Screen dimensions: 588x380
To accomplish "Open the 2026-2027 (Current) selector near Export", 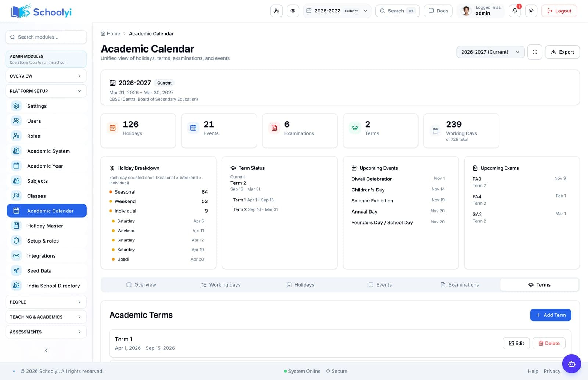I will pos(490,52).
